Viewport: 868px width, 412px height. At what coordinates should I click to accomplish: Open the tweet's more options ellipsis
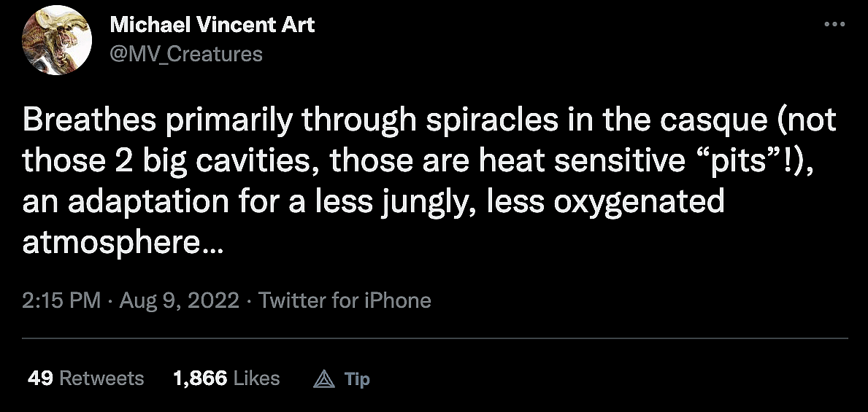point(834,24)
